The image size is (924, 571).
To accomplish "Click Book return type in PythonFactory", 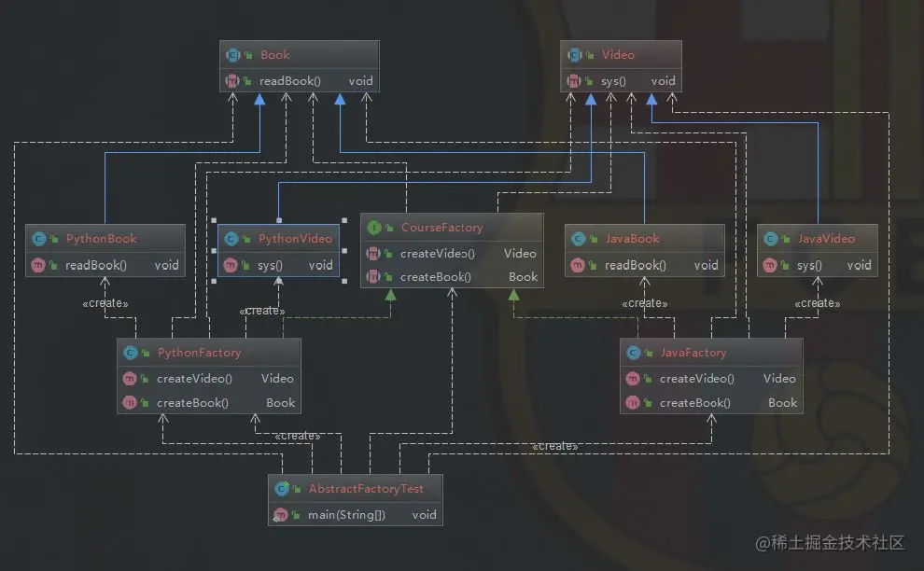I will pos(280,402).
